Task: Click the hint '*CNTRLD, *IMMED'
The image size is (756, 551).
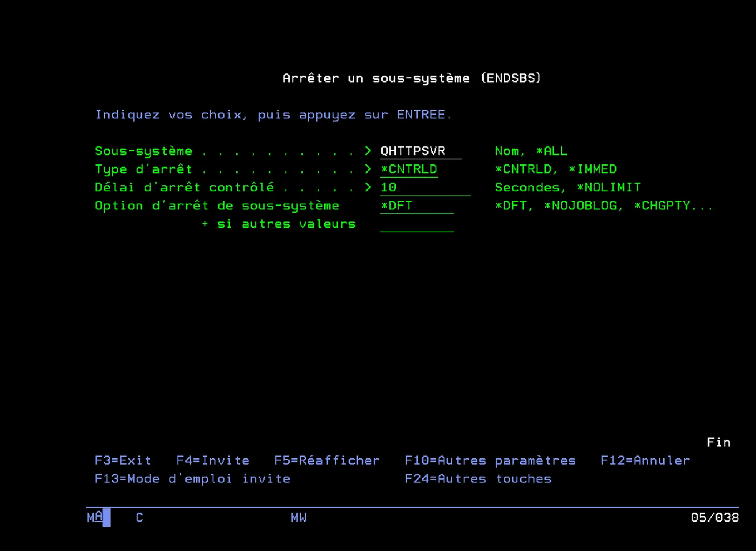Action: pos(556,170)
